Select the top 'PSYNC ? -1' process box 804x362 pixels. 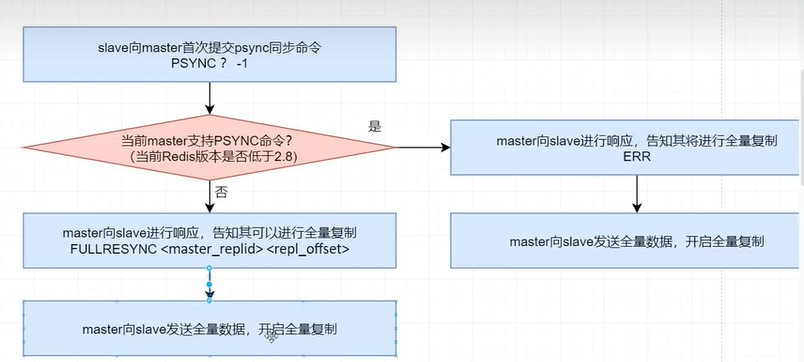click(209, 54)
